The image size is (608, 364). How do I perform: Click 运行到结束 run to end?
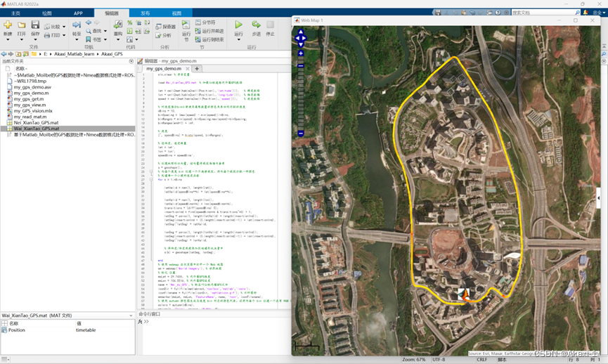pyautogui.click(x=209, y=39)
